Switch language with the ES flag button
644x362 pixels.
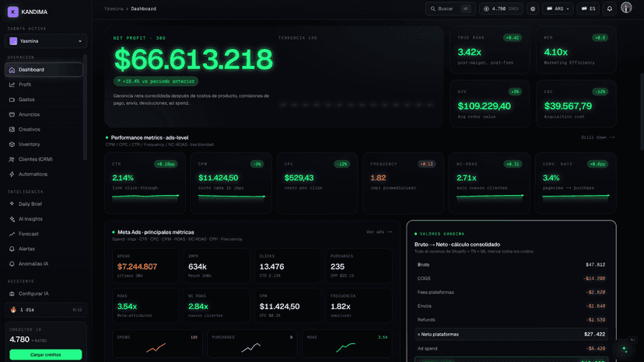[588, 9]
